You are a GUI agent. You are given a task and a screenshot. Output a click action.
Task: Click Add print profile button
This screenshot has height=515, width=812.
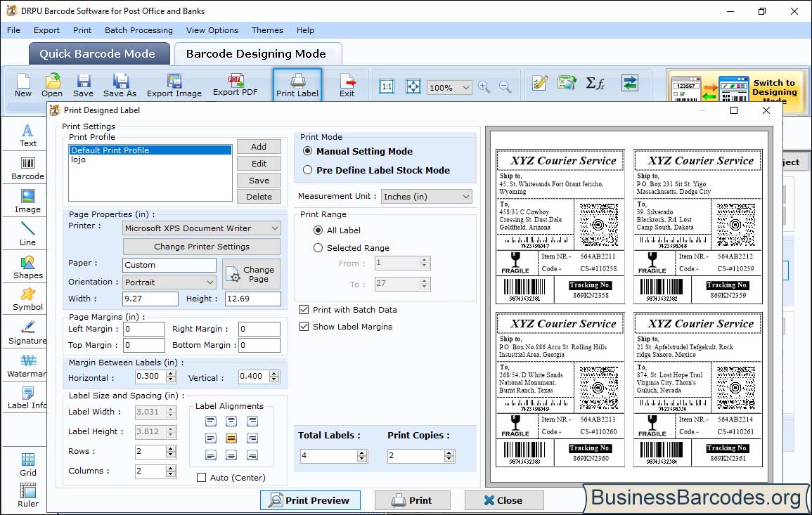click(259, 146)
